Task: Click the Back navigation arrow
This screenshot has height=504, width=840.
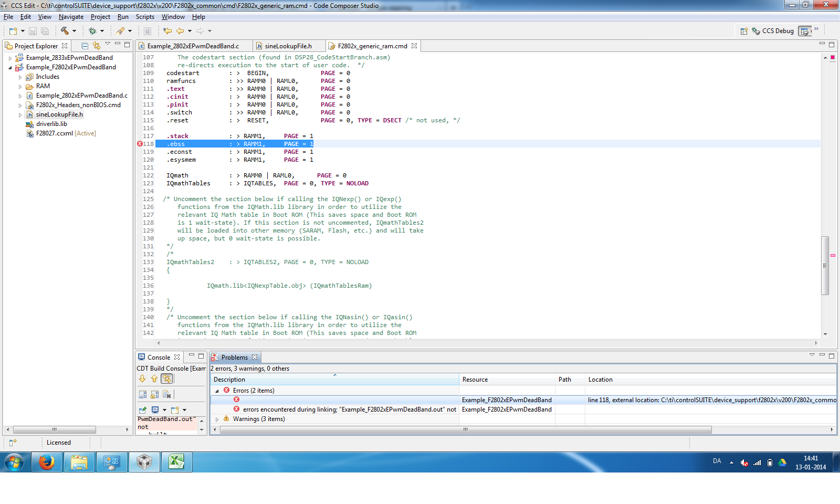Action: point(180,31)
